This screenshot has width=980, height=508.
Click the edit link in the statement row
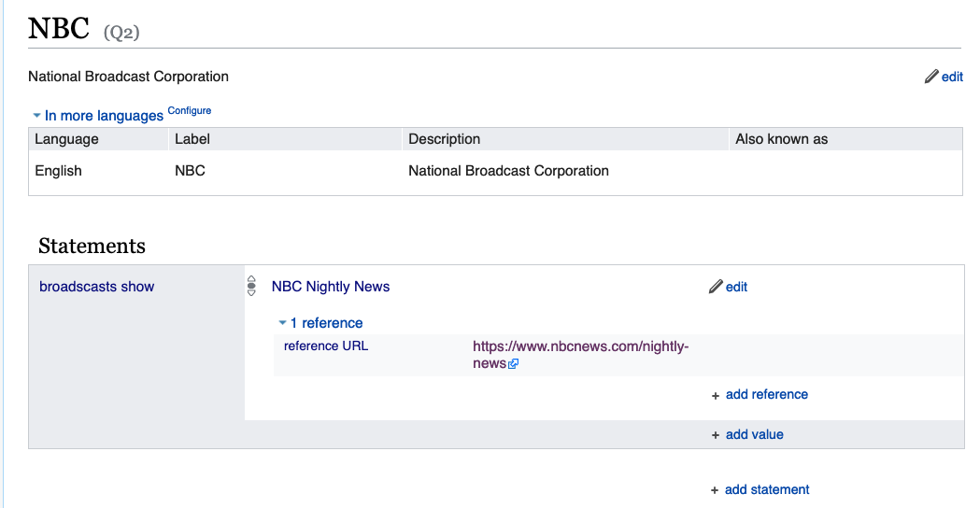(736, 287)
